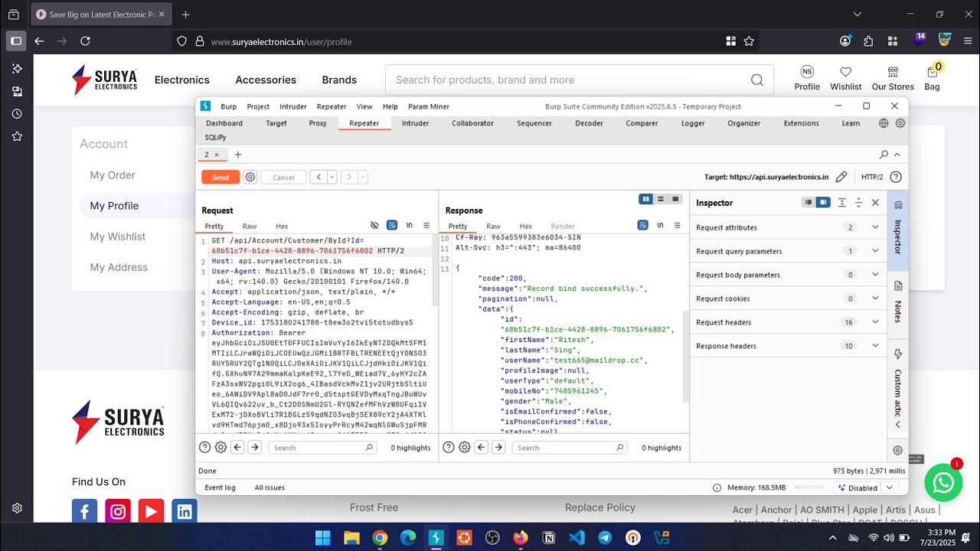This screenshot has height=551, width=980.
Task: Click the orange Send button in Repeater
Action: [220, 177]
